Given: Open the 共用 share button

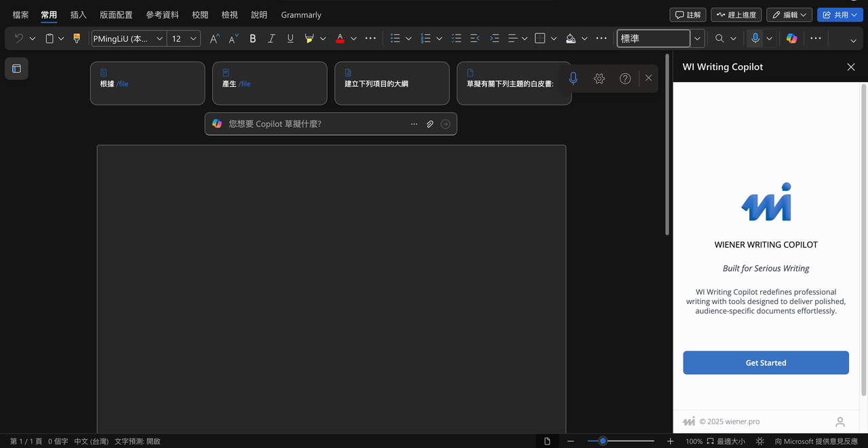Looking at the screenshot, I should [x=840, y=14].
